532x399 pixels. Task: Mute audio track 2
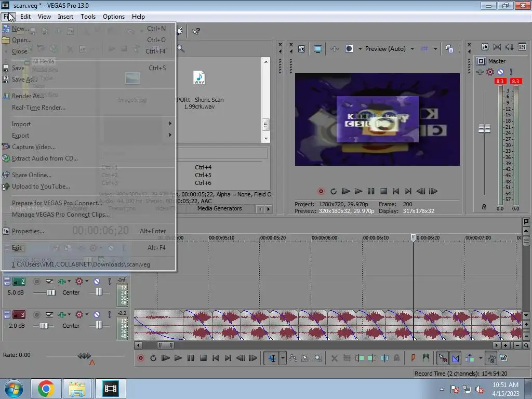[x=97, y=281]
